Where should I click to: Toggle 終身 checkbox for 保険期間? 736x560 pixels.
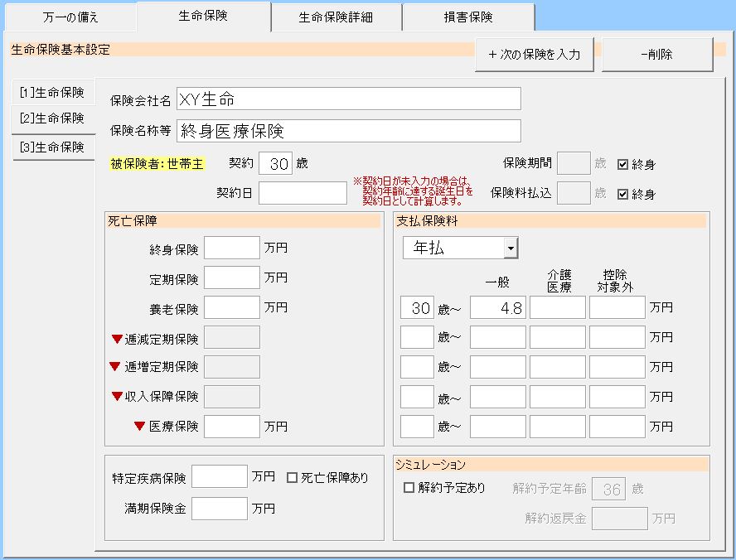coord(623,164)
